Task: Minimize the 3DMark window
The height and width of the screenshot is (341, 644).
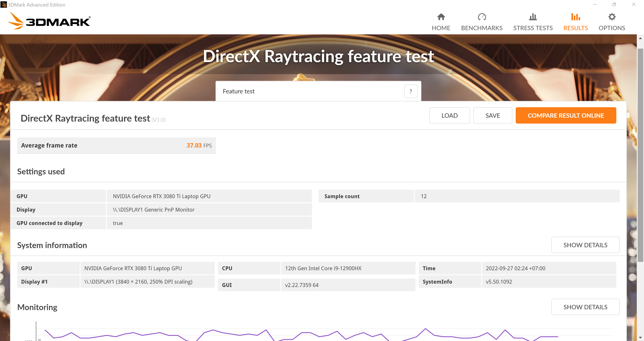Action: coord(595,5)
